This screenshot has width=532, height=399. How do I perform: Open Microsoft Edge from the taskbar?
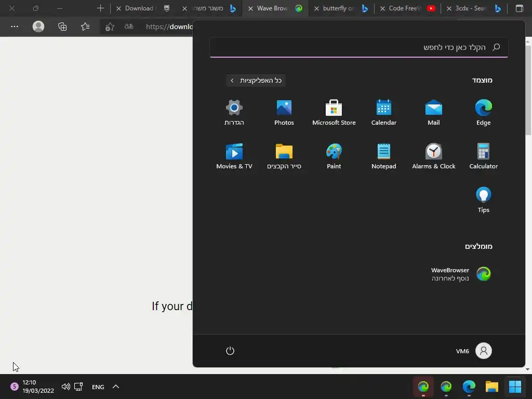tap(469, 387)
